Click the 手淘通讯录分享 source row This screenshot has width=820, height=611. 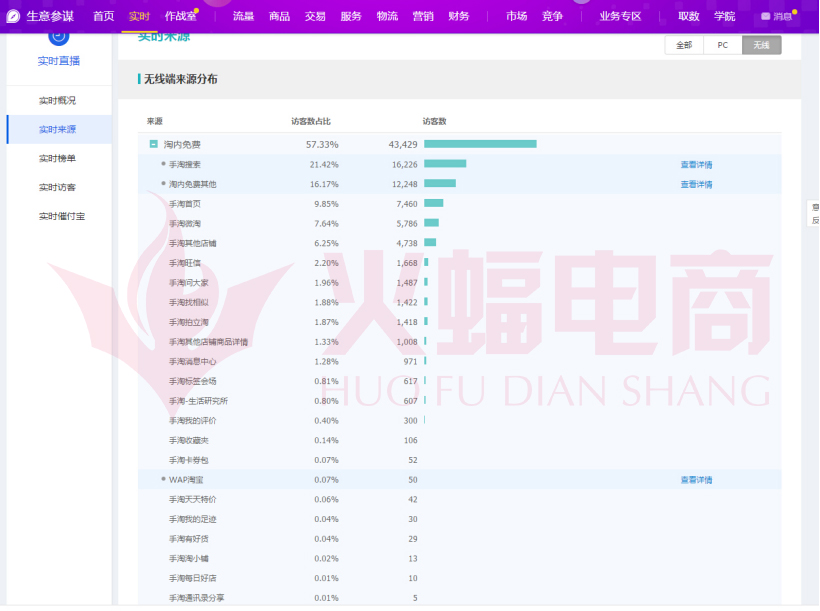pos(460,598)
